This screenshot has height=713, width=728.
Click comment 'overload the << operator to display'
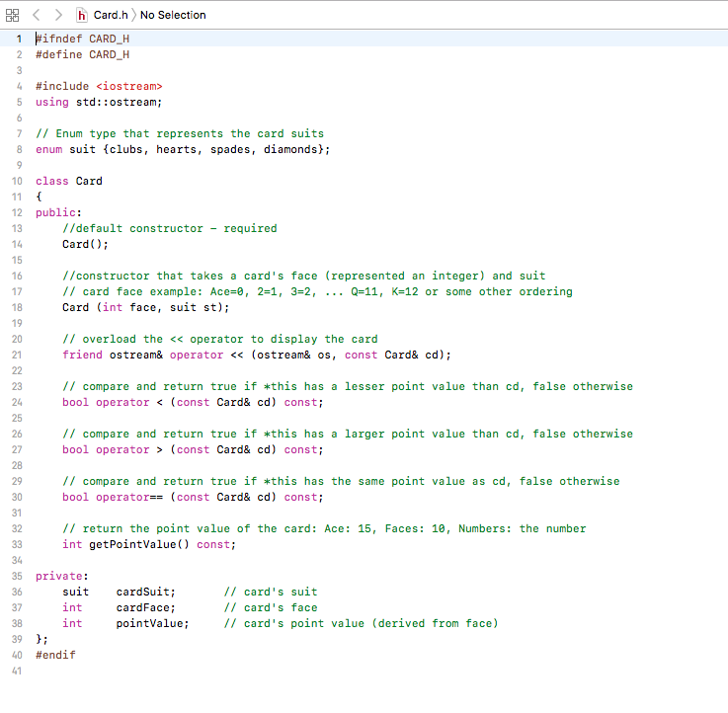(x=220, y=340)
